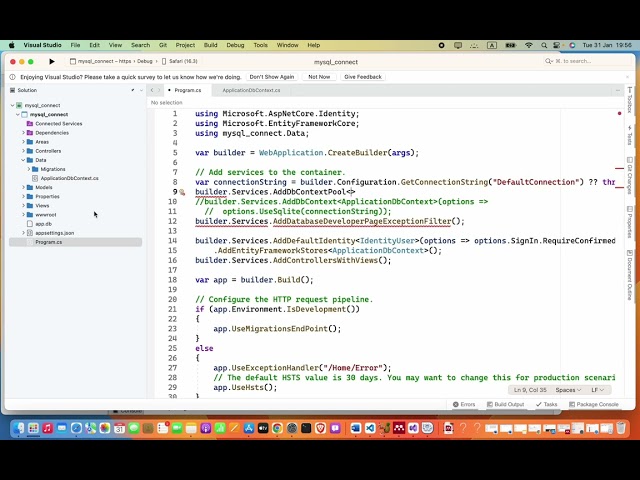Click the Not Now button
Viewport: 640px width, 480px height.
pyautogui.click(x=319, y=77)
